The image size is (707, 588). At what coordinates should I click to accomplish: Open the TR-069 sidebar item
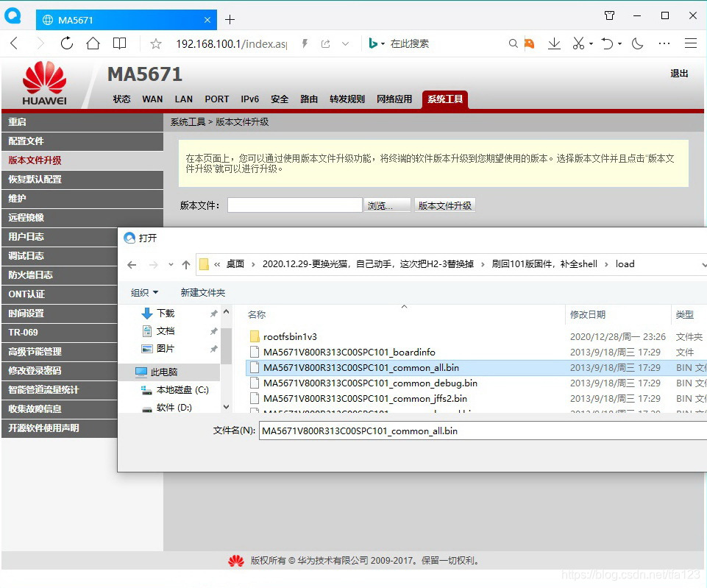[60, 333]
